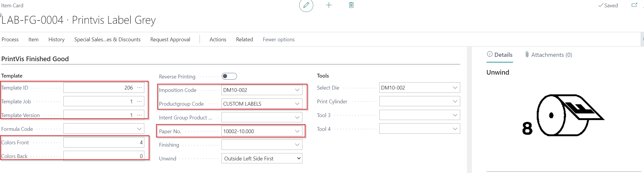Expand the Intent Group Product dropdown
This screenshot has height=173, width=644.
(x=297, y=117)
